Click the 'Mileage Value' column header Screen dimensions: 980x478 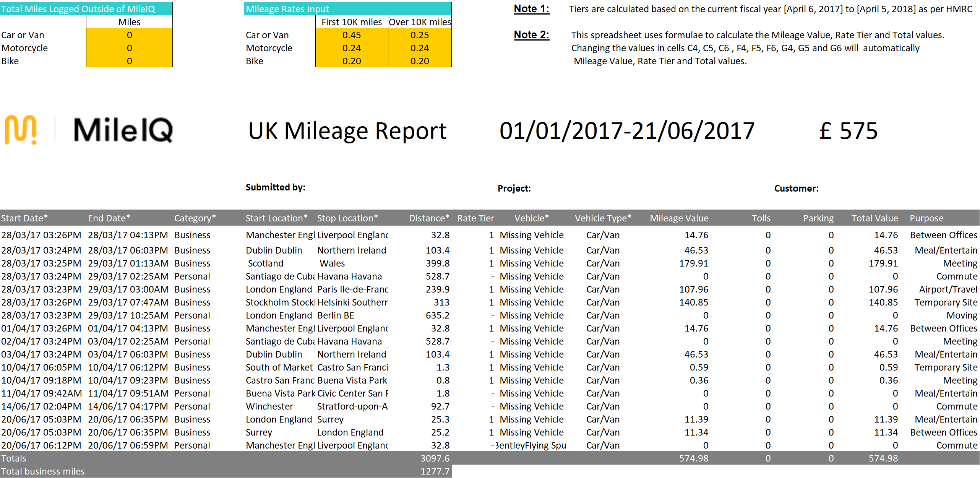679,218
